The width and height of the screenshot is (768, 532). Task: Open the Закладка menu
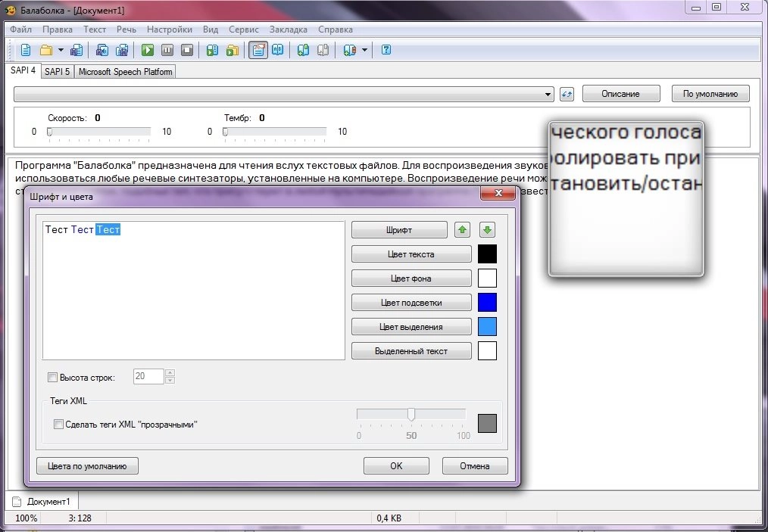pyautogui.click(x=289, y=30)
